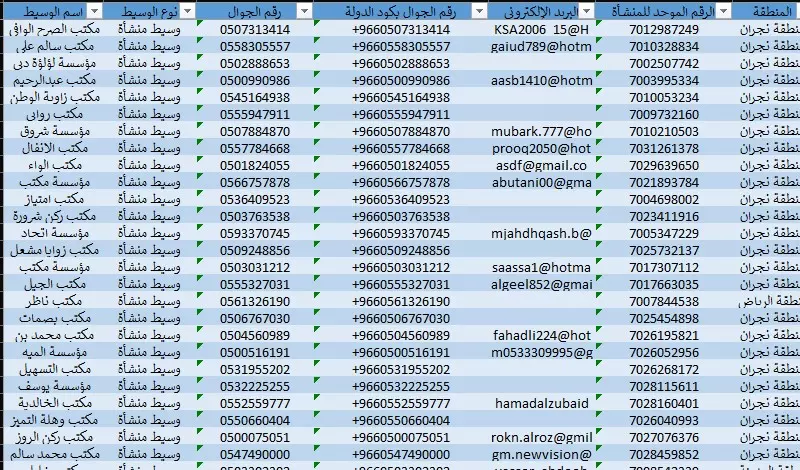Click the email cell gaiud789@hotm

[541, 46]
